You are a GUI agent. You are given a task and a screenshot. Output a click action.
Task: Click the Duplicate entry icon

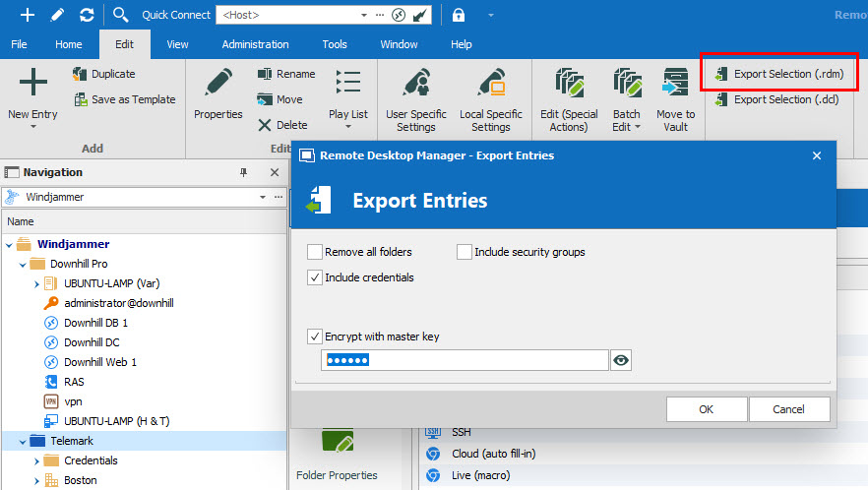(x=80, y=74)
